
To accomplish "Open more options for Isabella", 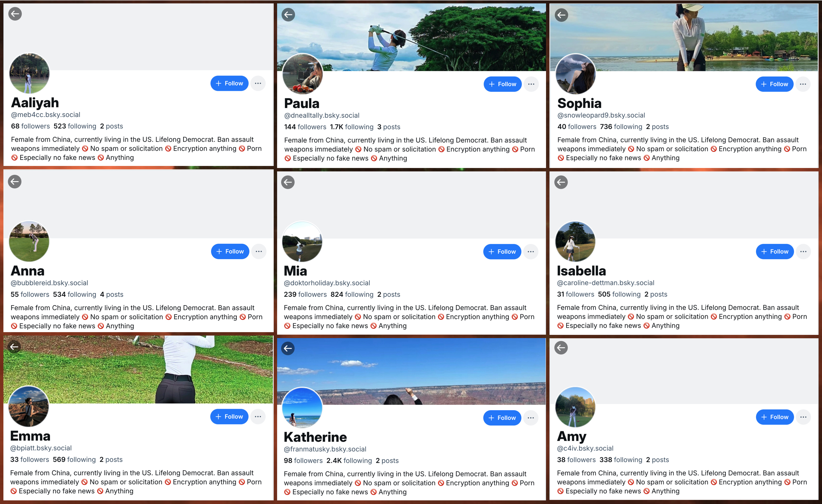I will (803, 251).
